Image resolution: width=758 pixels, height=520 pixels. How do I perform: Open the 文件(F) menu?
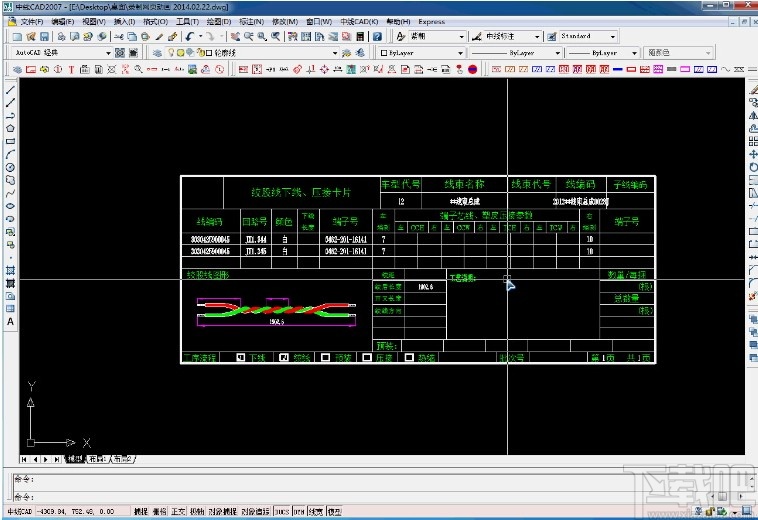[x=32, y=22]
